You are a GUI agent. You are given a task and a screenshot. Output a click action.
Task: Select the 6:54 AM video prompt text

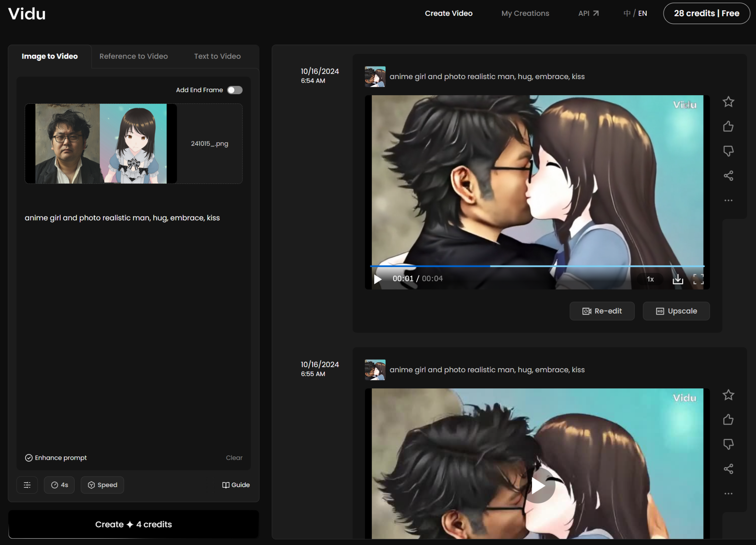[x=487, y=76]
